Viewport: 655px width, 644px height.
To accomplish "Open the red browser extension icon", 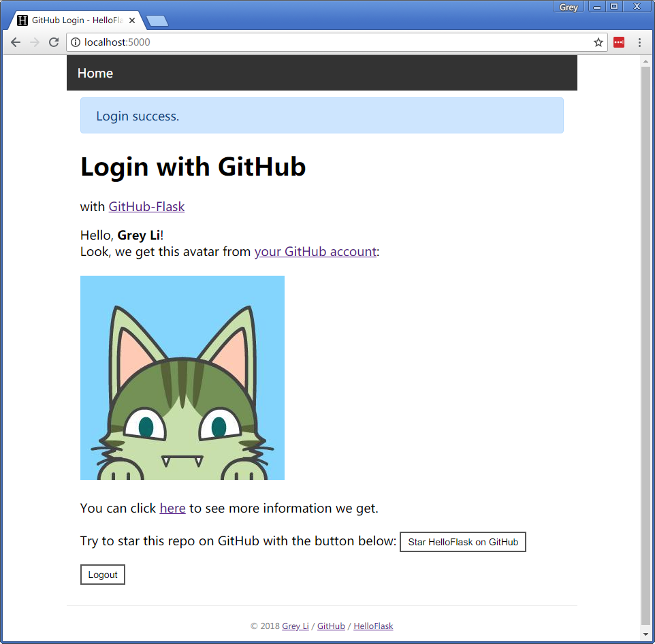I will click(x=618, y=42).
